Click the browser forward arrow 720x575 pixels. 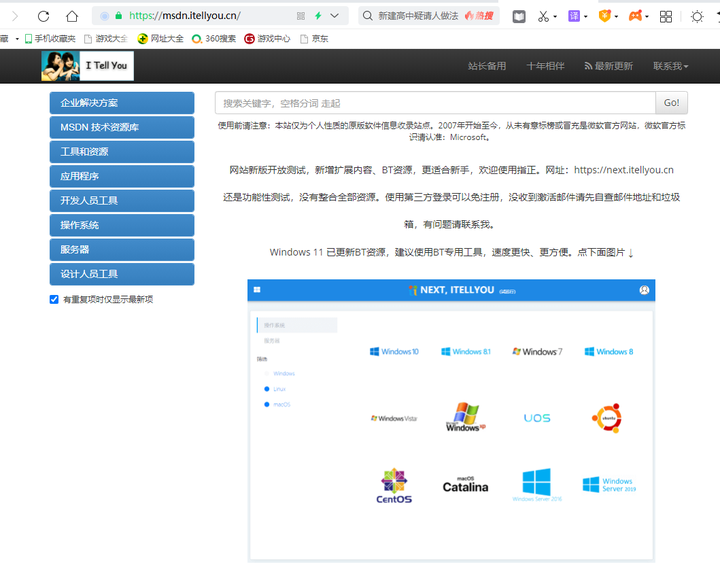point(15,17)
